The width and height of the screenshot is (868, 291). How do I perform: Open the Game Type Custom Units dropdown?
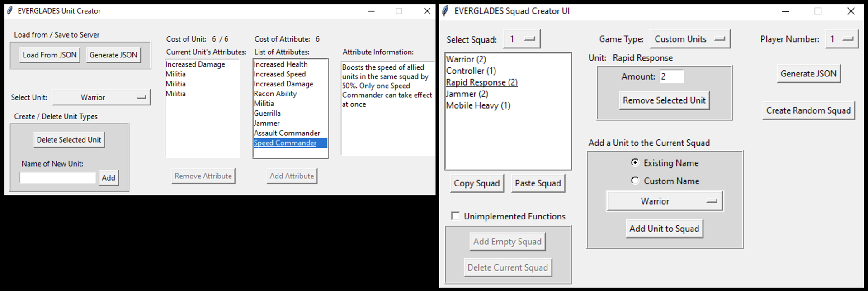click(x=690, y=39)
